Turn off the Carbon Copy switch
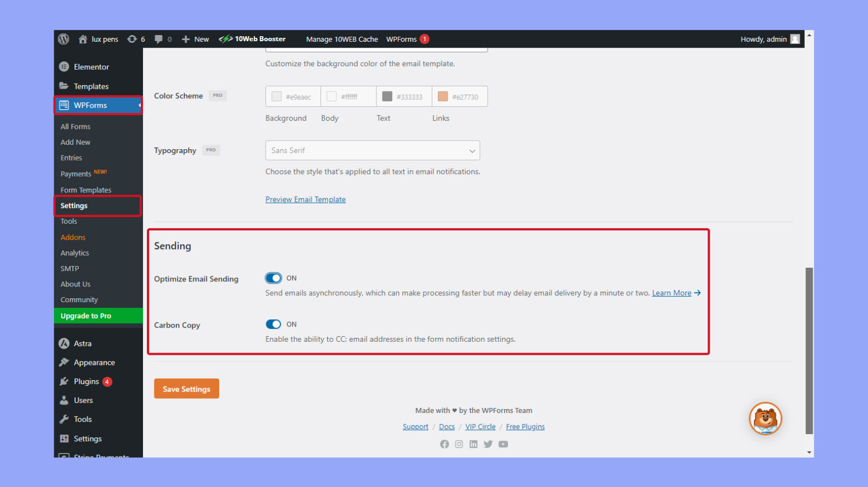 (x=274, y=324)
